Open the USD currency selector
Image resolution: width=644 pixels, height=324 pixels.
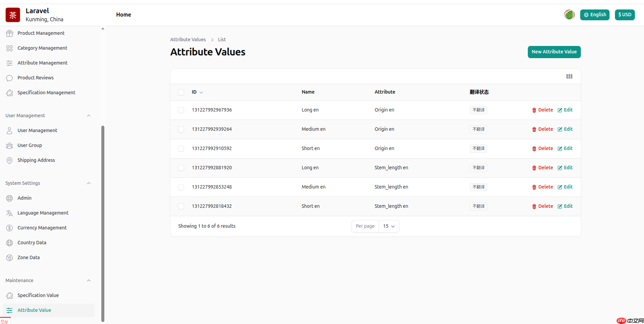pyautogui.click(x=624, y=15)
